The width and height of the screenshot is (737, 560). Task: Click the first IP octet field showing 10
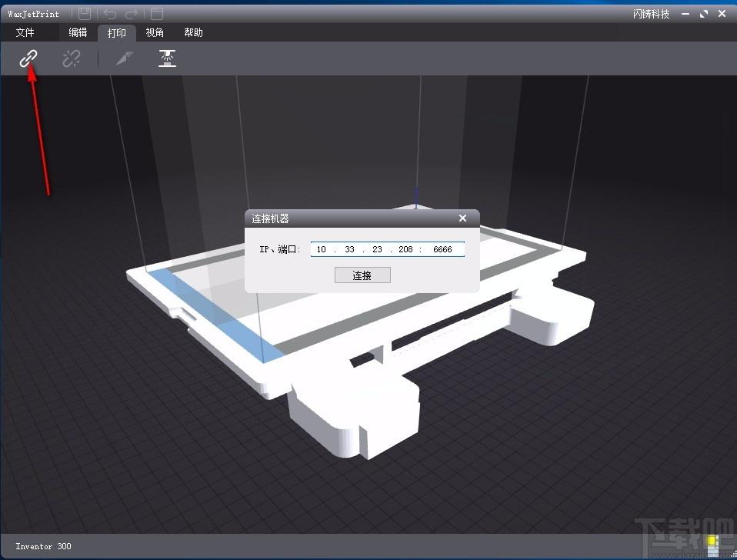pos(321,249)
